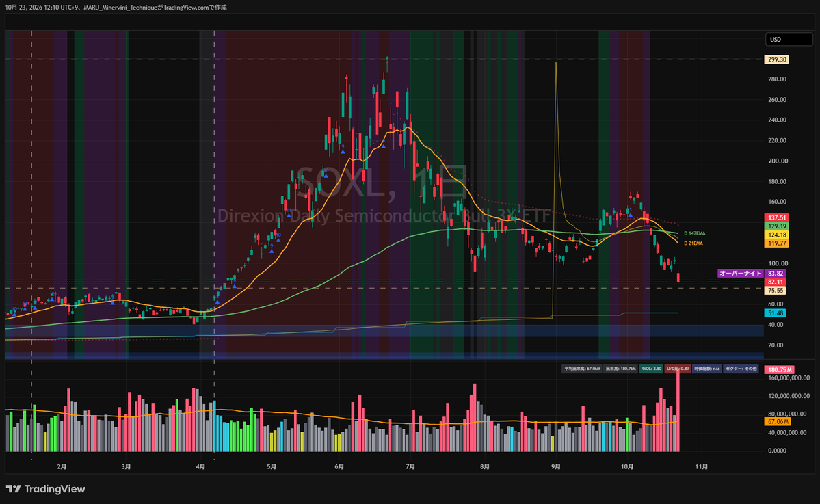Select the red 137.51 price label

coord(777,217)
